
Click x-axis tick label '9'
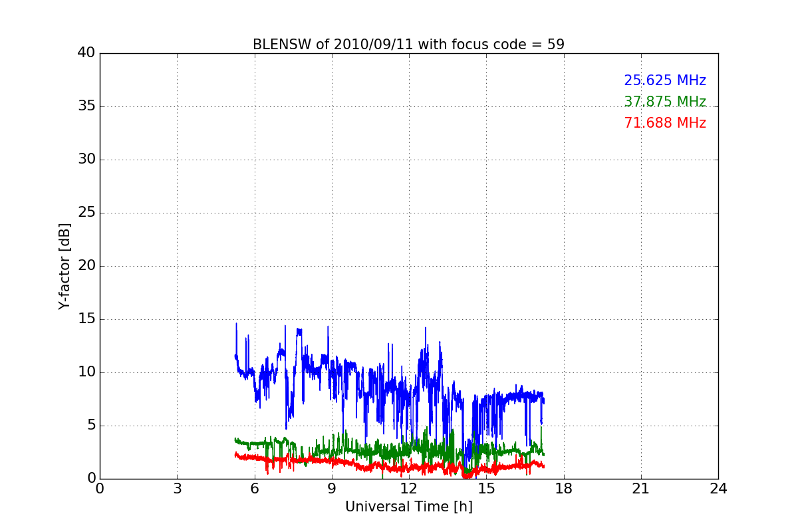pos(331,489)
